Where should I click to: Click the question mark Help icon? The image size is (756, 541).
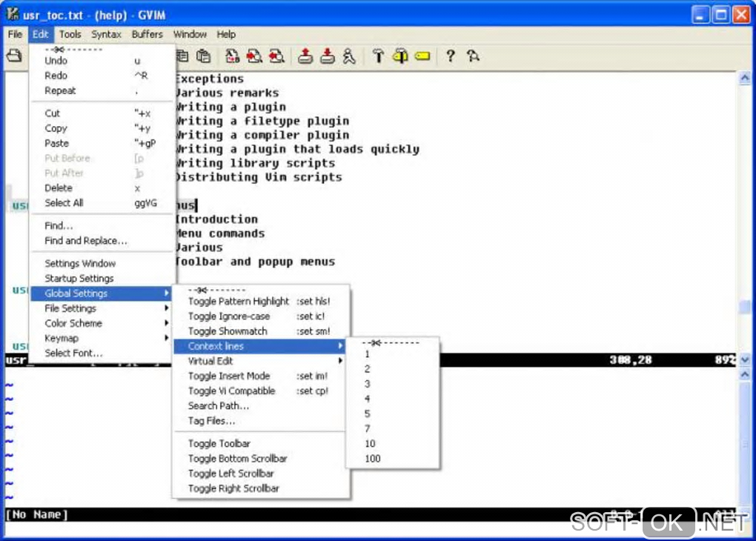[x=451, y=56]
